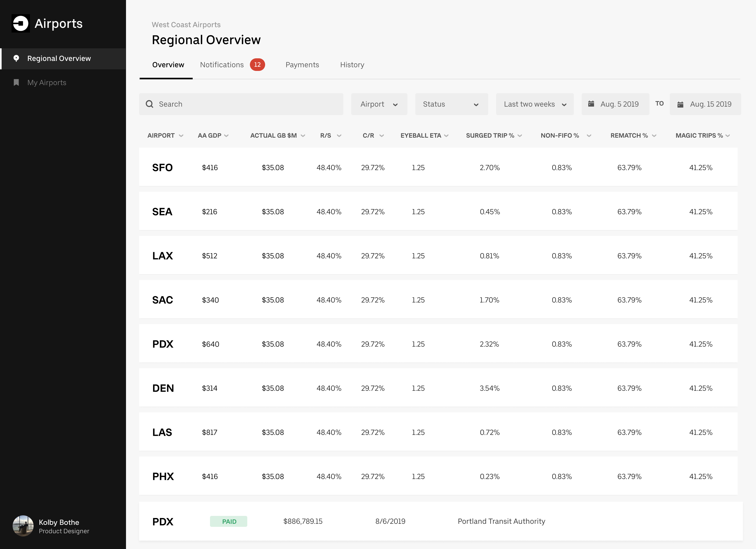
Task: Sort by the AA GDP column
Action: (213, 136)
